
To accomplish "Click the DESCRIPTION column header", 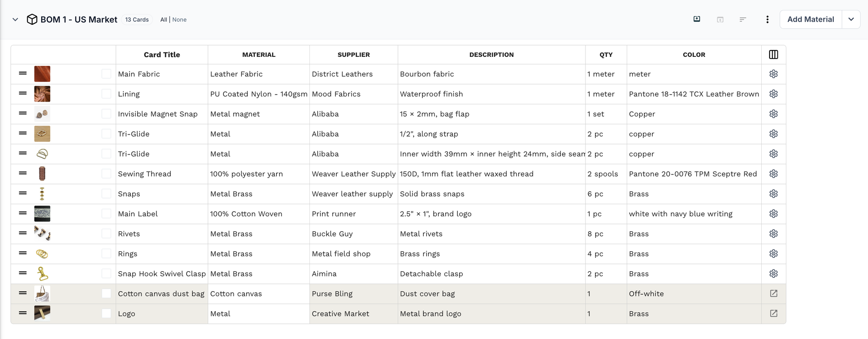I will point(491,55).
